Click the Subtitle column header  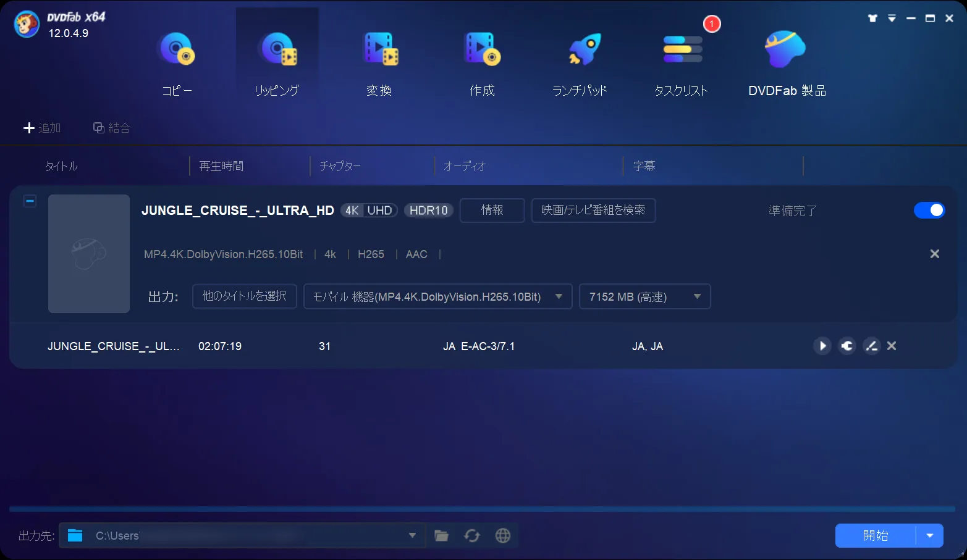[644, 166]
